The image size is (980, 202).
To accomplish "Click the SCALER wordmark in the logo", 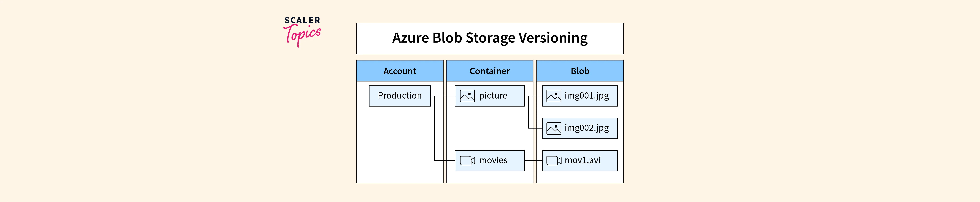I will (302, 20).
